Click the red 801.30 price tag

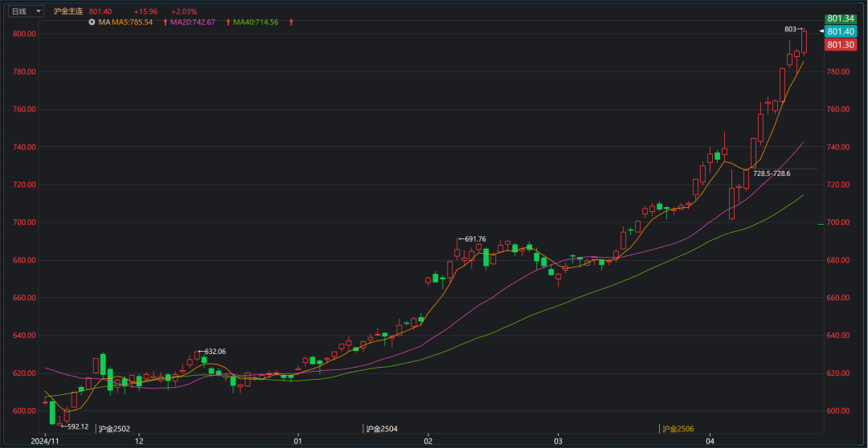(x=839, y=45)
